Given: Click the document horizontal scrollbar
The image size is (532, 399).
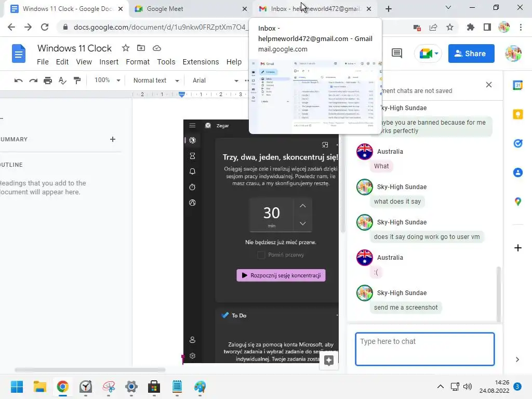Looking at the screenshot, I should click(x=90, y=369).
